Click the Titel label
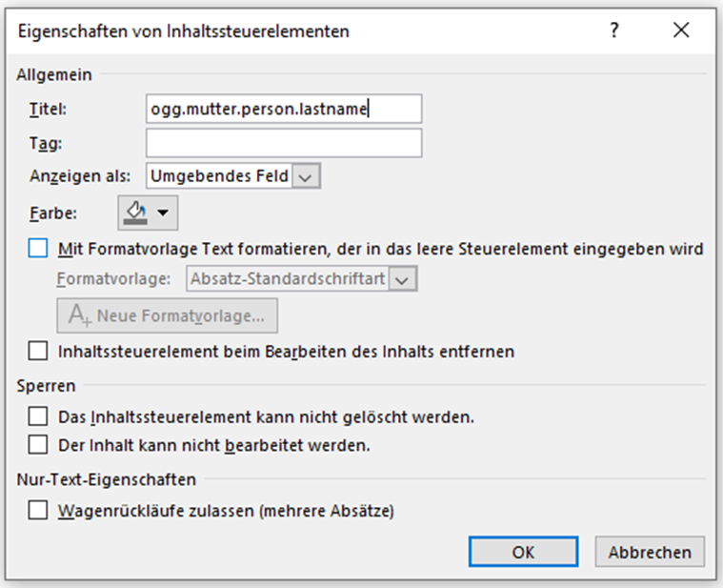 (48, 109)
